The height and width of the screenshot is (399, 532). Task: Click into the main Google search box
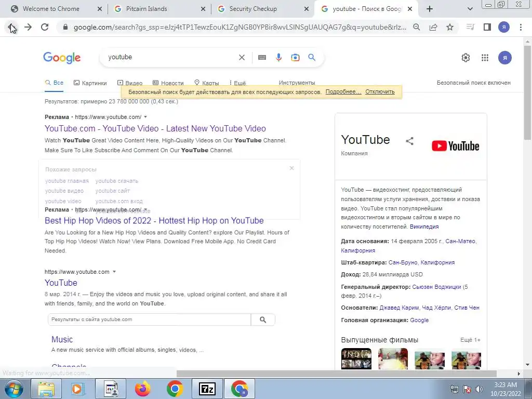pos(171,57)
